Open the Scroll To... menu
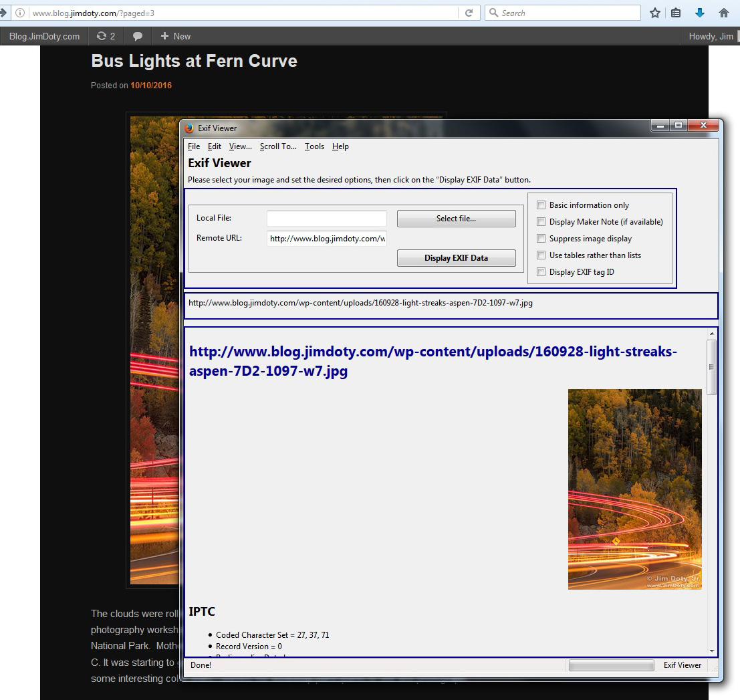This screenshot has height=700, width=740. point(278,146)
